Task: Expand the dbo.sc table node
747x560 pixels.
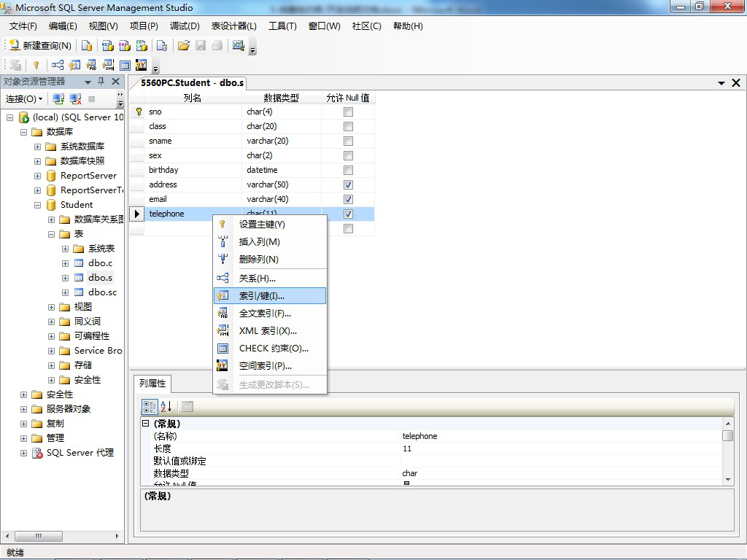Action: 65,292
